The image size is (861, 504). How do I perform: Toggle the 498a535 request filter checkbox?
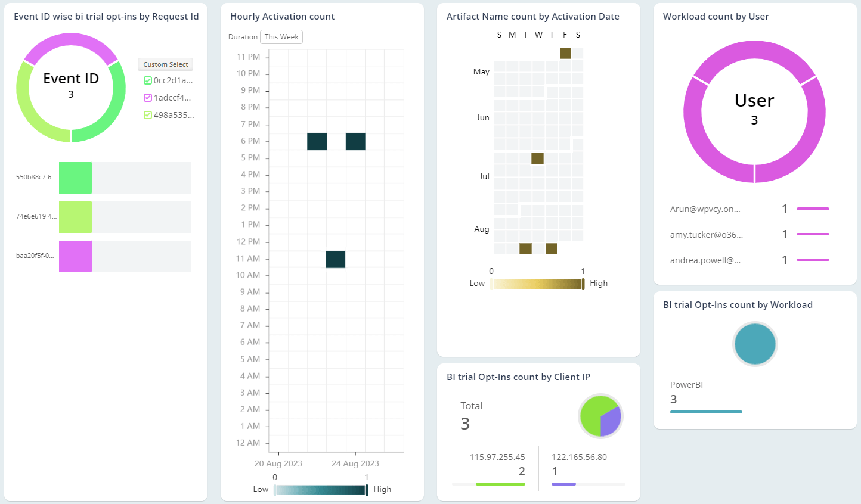tap(148, 115)
